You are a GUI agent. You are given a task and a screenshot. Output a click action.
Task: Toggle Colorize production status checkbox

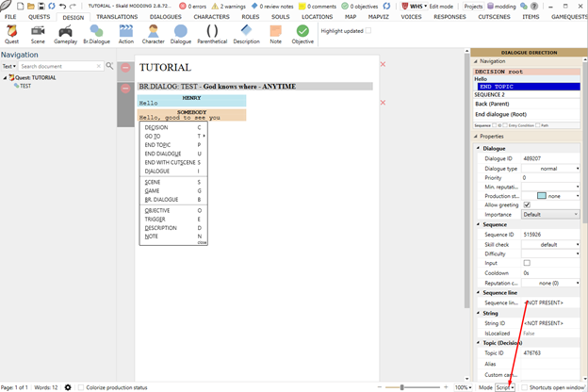coord(81,387)
